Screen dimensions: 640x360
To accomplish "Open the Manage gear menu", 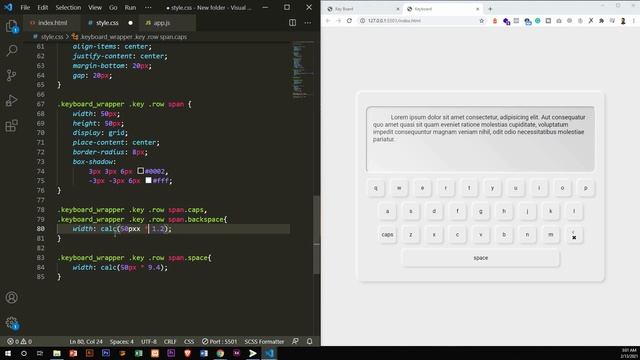I will coord(11,323).
